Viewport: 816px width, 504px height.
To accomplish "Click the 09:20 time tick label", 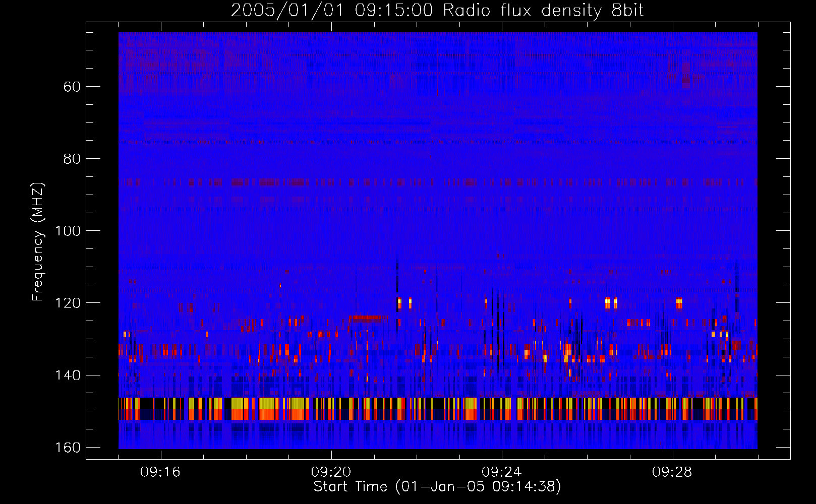I will tap(331, 472).
